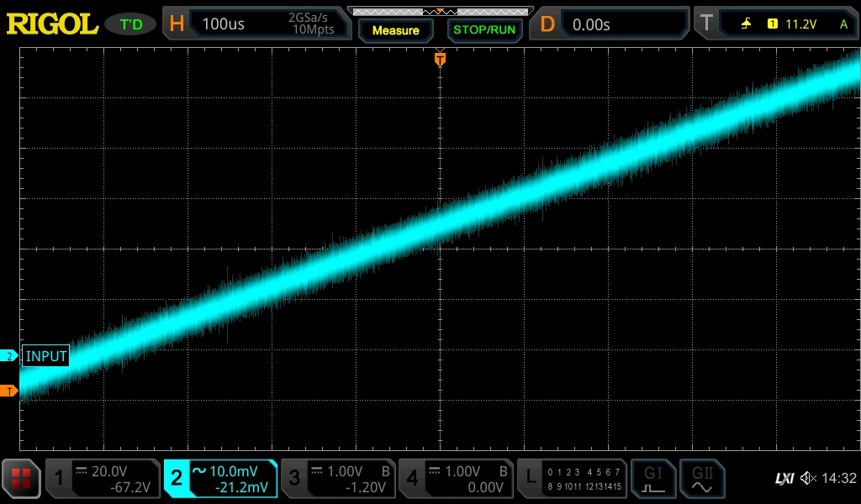Click the RIGOL logo
Screen dimensions: 861x504
pyautogui.click(x=51, y=24)
